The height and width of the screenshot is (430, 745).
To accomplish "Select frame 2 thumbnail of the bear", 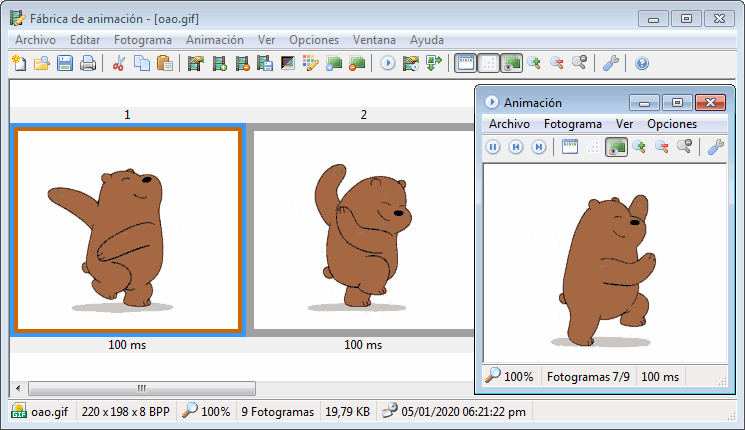I will (363, 230).
